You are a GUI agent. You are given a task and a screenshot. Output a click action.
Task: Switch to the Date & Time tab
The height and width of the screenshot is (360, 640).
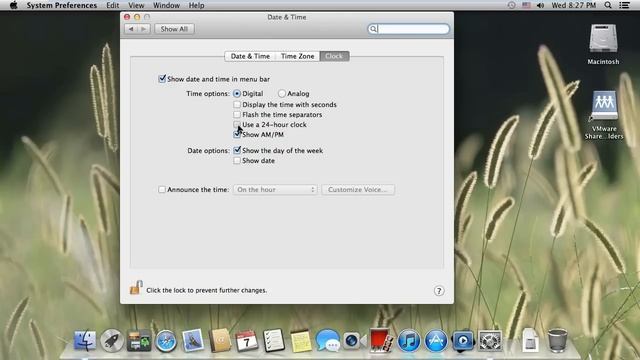(250, 56)
